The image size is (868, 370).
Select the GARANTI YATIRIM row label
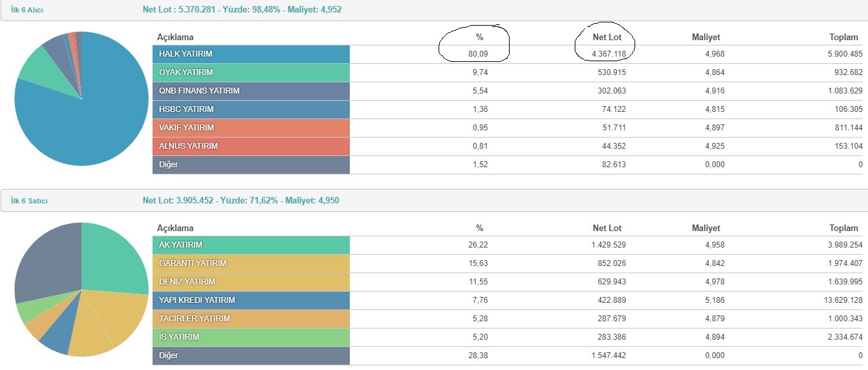pos(251,263)
